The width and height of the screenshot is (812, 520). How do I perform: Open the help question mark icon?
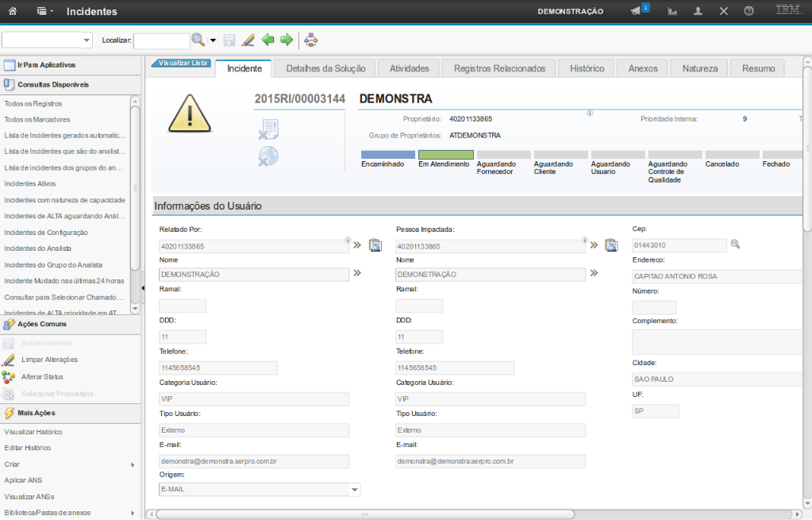pos(749,12)
